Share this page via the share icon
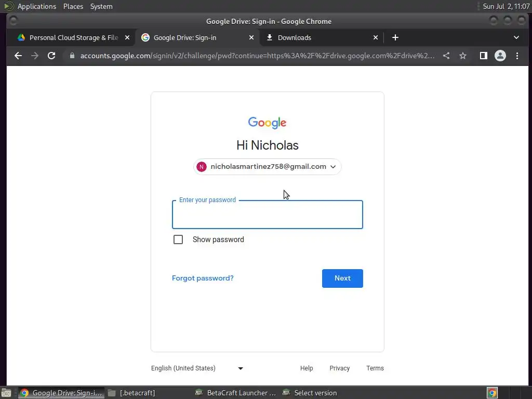The width and height of the screenshot is (532, 399). [x=446, y=56]
